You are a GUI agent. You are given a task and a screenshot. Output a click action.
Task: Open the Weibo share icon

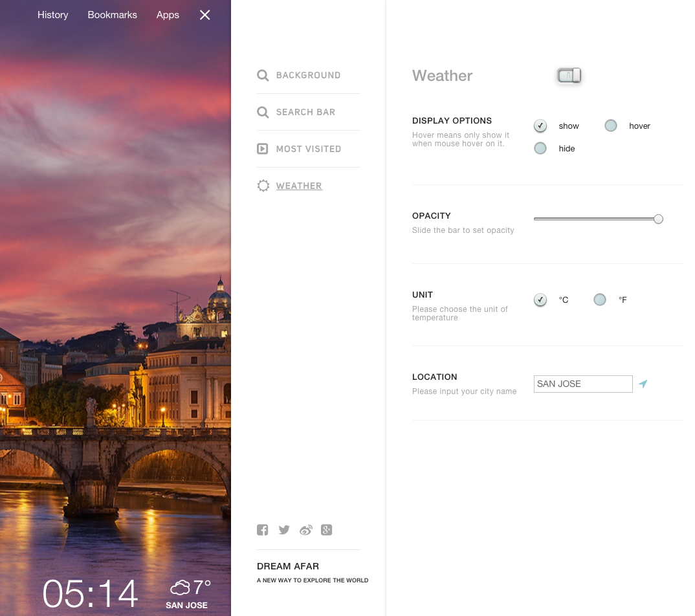point(306,529)
